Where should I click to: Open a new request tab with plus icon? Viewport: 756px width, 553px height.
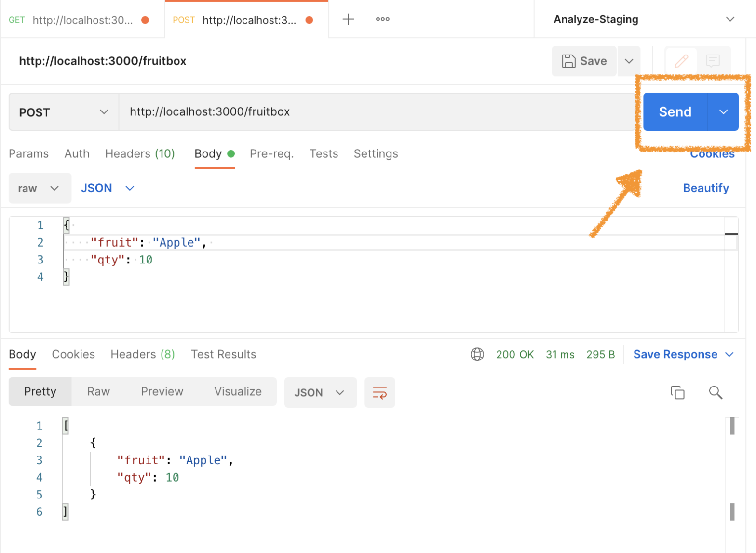coord(348,19)
